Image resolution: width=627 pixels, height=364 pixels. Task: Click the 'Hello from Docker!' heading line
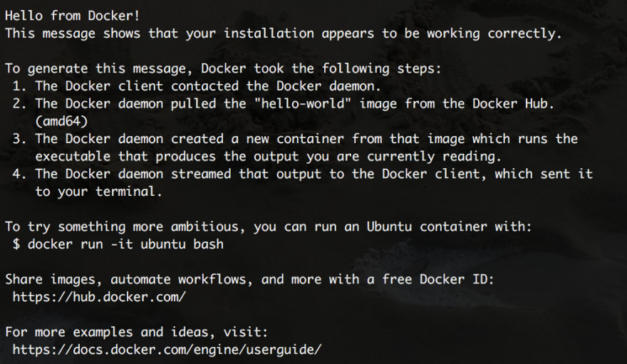73,16
